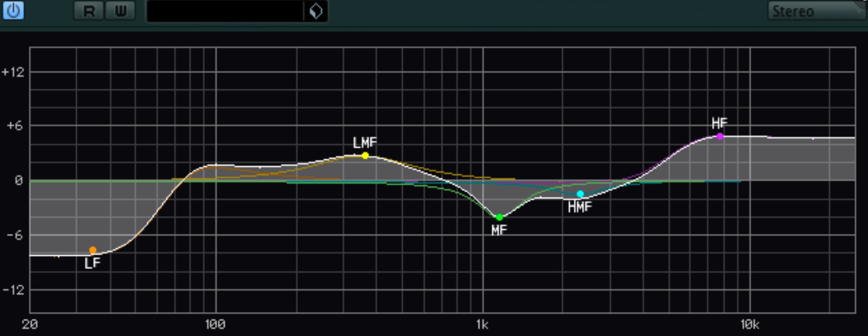The image size is (868, 336).
Task: Click the LMF band text label
Action: pos(365,143)
